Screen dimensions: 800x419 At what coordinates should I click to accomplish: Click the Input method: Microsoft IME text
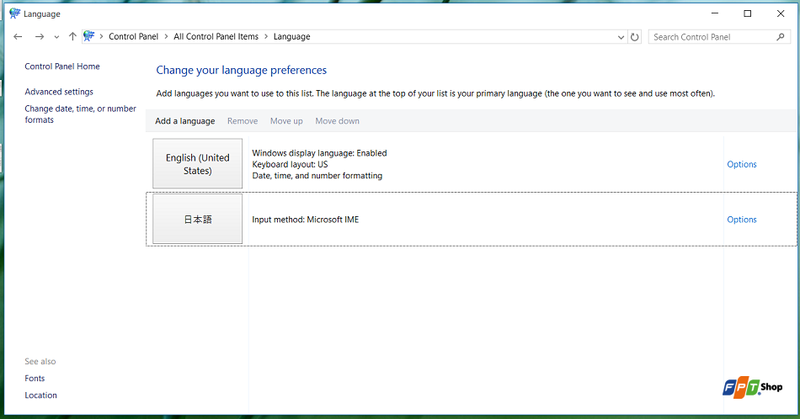point(305,219)
